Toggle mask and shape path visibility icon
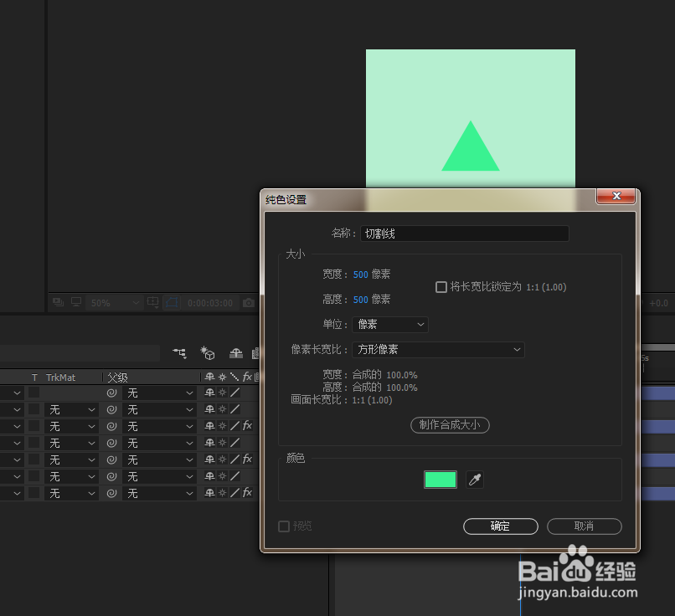The width and height of the screenshot is (675, 616). 172,303
